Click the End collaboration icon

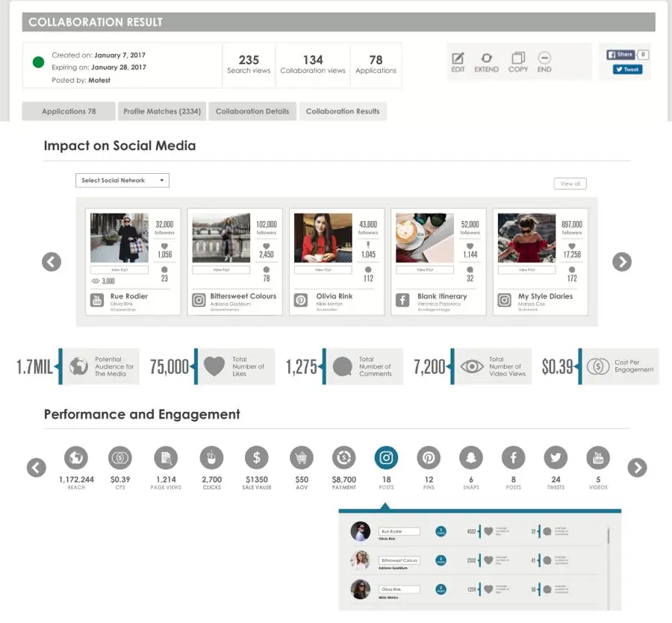[544, 58]
